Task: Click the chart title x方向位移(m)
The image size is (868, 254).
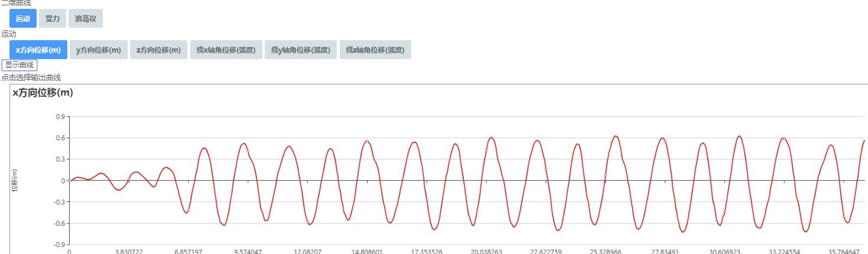Action: tap(43, 93)
